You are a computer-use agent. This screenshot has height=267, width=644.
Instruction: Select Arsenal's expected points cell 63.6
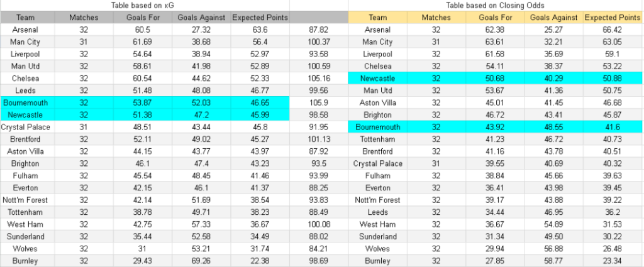click(260, 30)
